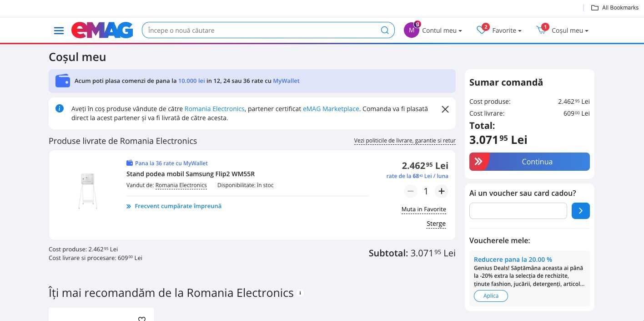Open Romania Electronics link in notice
Screen dimensions: 644x321
point(215,109)
